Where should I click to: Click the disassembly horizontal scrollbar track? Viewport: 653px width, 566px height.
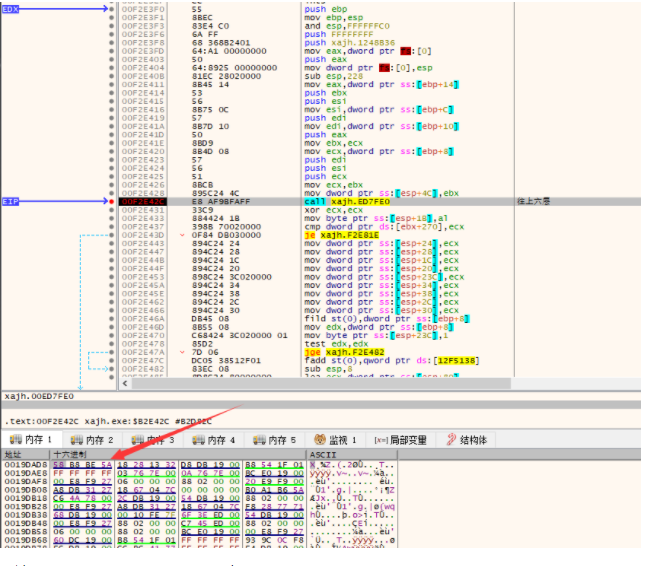click(321, 383)
